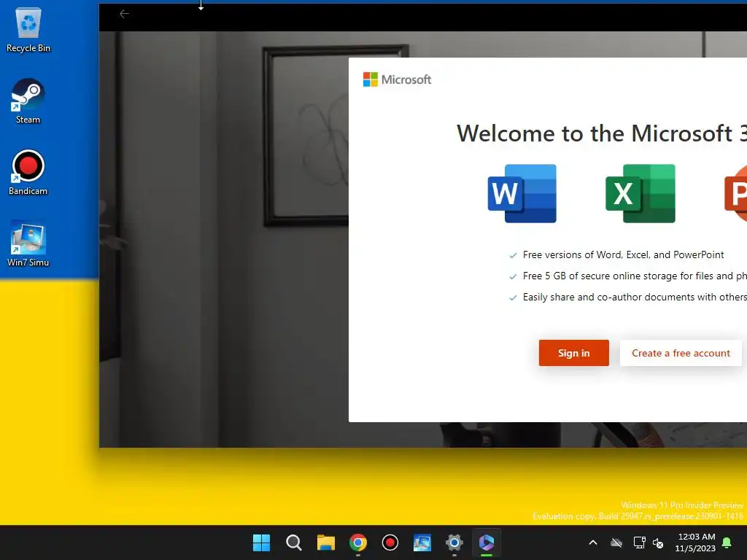Open File Explorer from the taskbar

tap(326, 542)
